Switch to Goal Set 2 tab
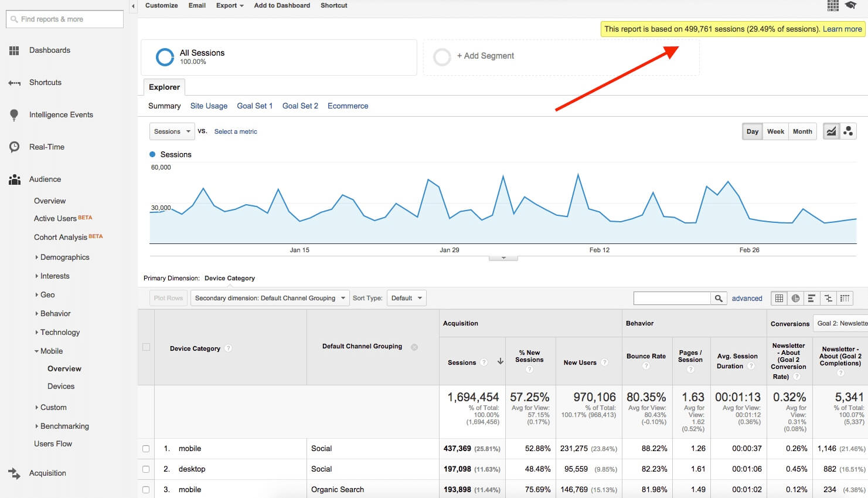Viewport: 868px width, 498px height. (x=300, y=106)
